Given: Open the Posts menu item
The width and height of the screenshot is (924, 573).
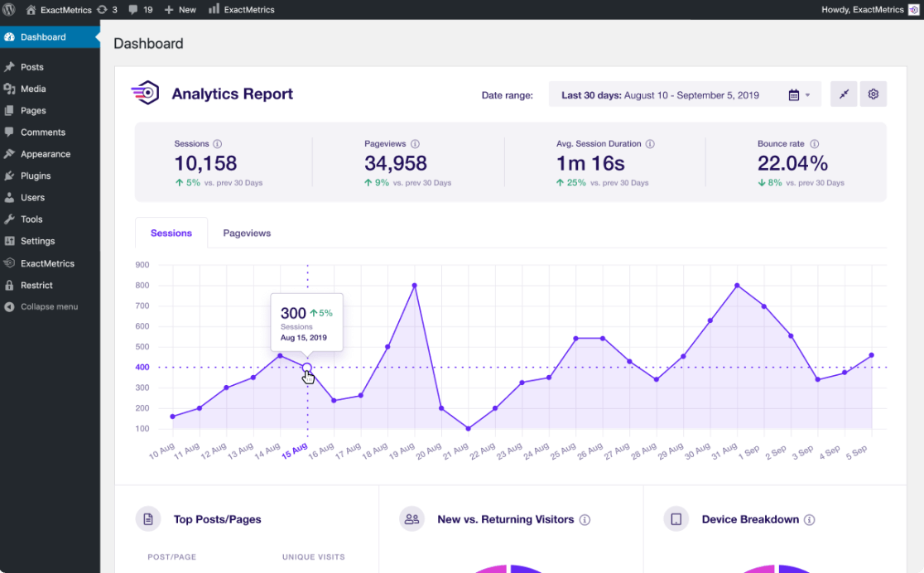Looking at the screenshot, I should click(50, 66).
